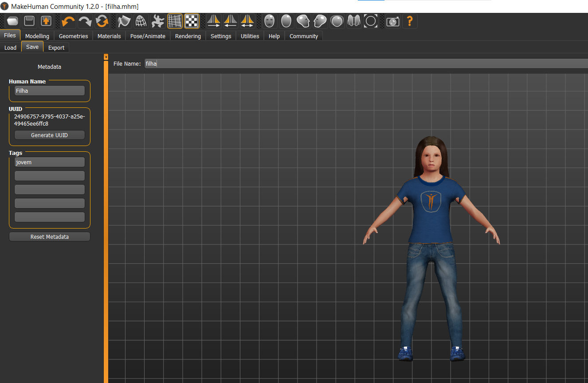Toggle the checkerboard background icon
Viewport: 588px width, 383px height.
tap(192, 21)
